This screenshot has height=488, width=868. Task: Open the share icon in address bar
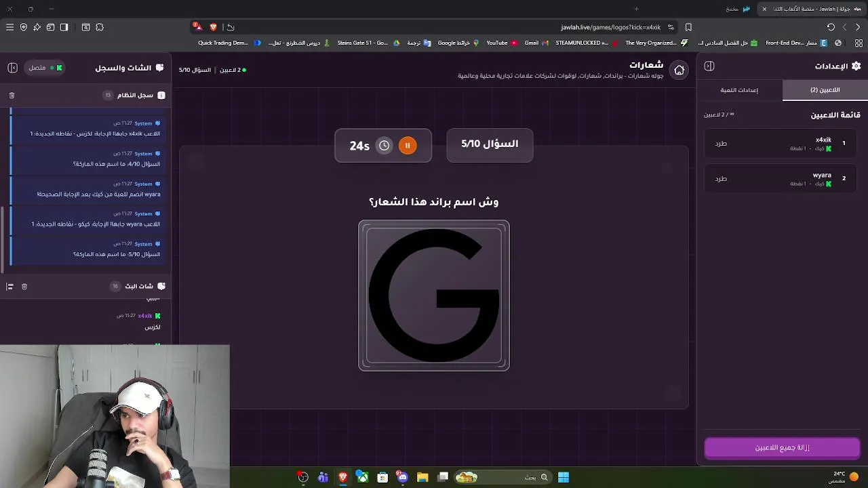pos(231,27)
